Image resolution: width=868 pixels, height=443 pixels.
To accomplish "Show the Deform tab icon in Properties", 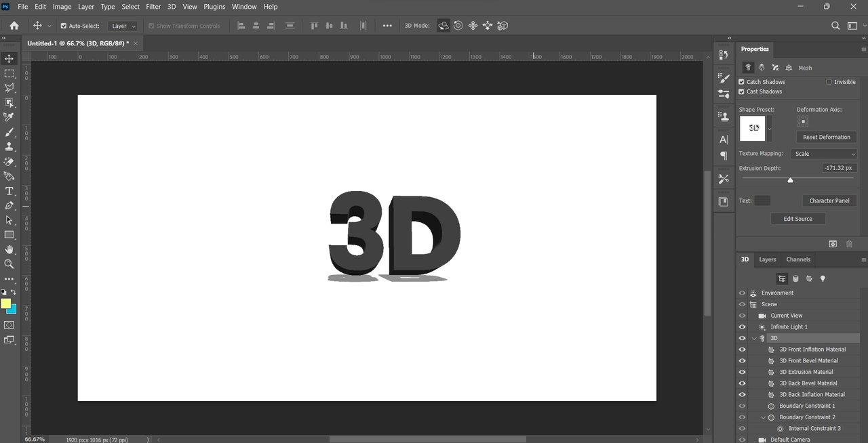I will coord(762,68).
